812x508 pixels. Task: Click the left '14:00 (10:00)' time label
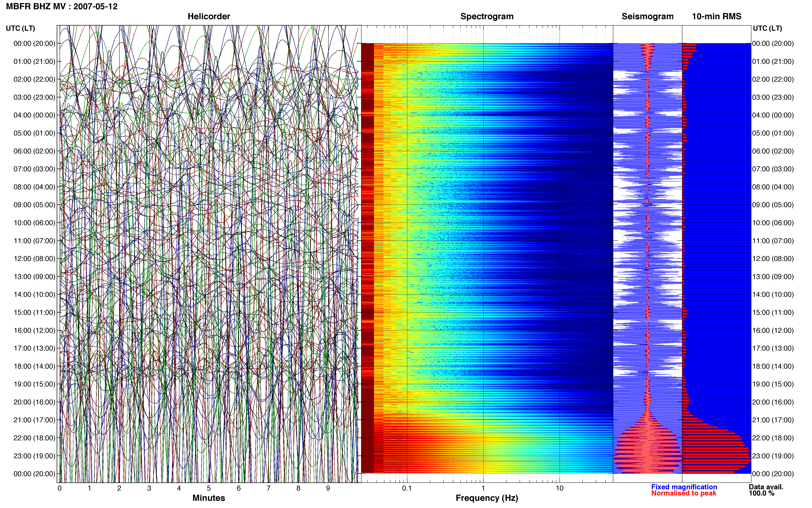point(34,294)
